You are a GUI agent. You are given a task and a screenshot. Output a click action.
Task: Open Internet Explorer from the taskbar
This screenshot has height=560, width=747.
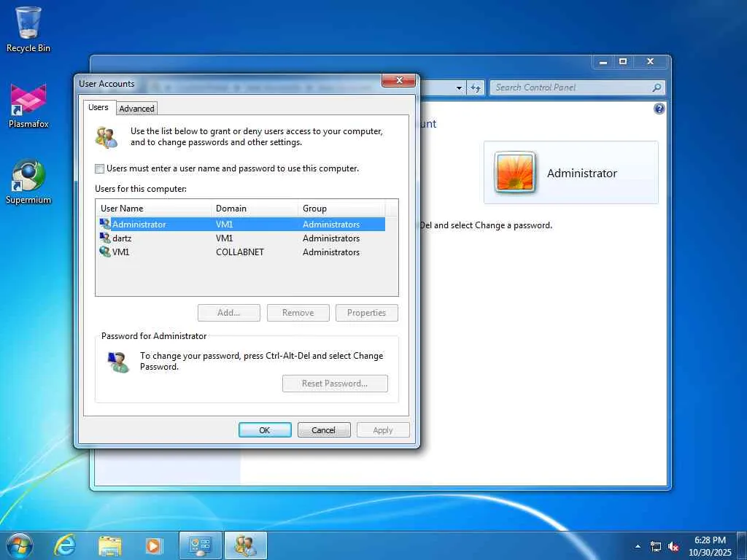(64, 545)
